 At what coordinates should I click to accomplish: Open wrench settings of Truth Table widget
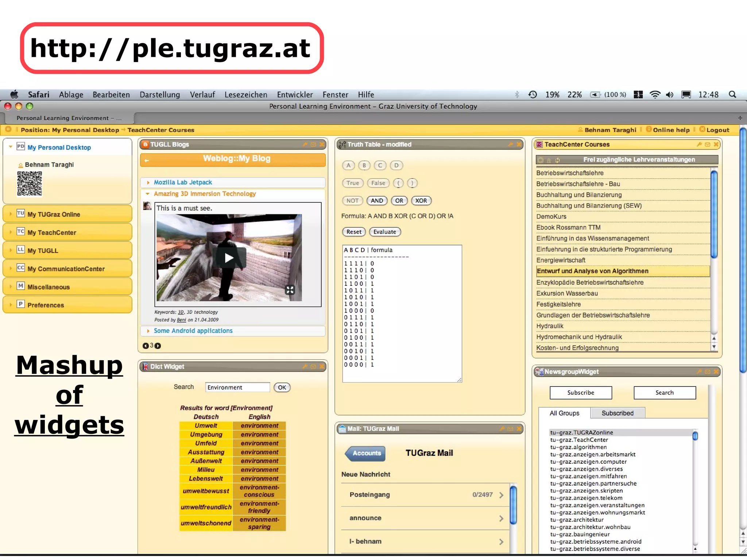coord(510,144)
